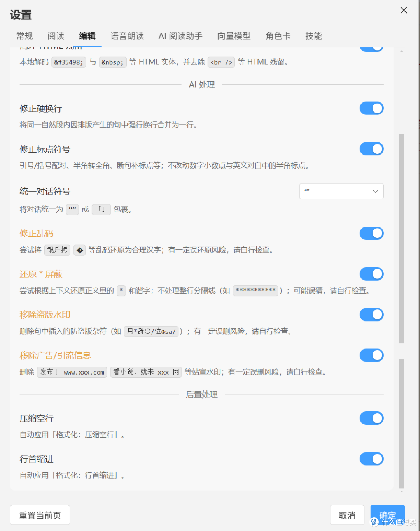Screen dimensions: 420x531
Task: Click the <br /> code sample
Action: coord(221,62)
